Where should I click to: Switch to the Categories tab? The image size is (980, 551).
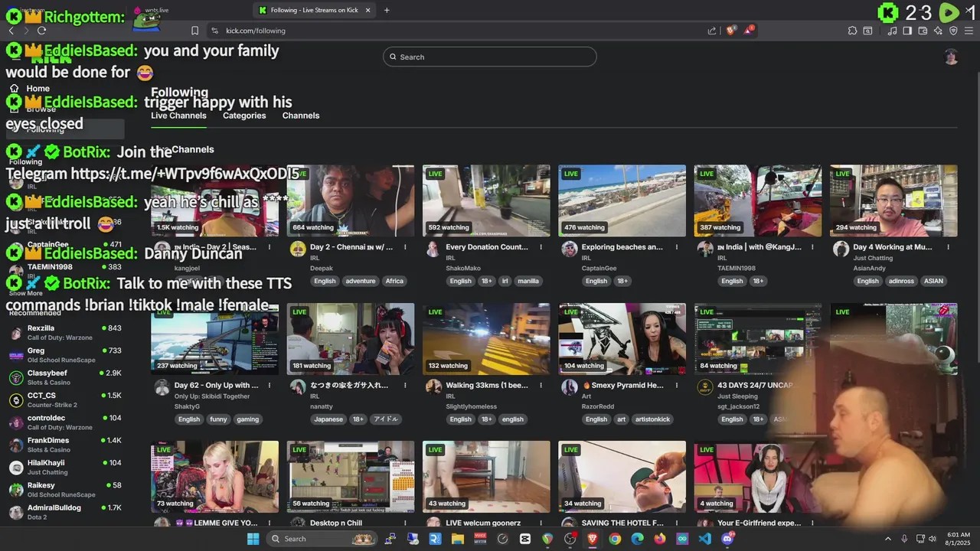[x=244, y=116]
